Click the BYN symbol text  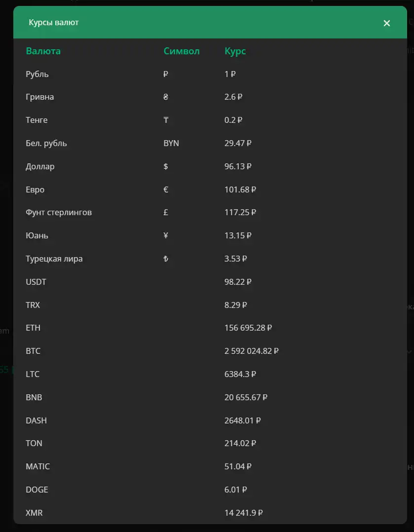pos(171,143)
